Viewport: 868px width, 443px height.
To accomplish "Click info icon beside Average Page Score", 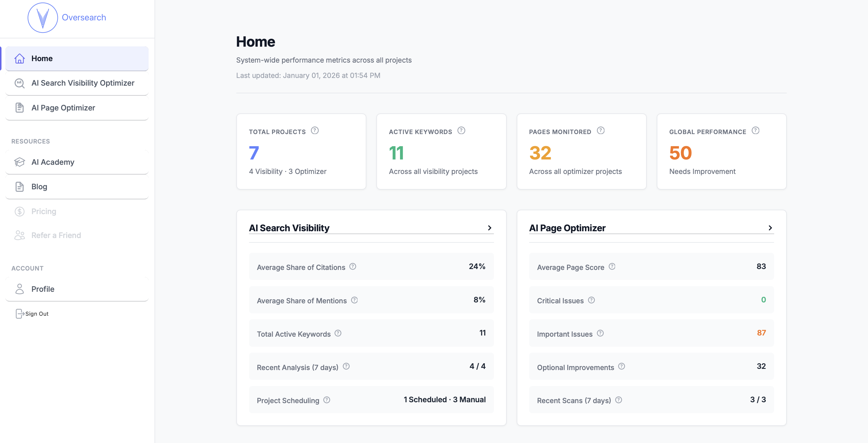I will click(x=612, y=266).
